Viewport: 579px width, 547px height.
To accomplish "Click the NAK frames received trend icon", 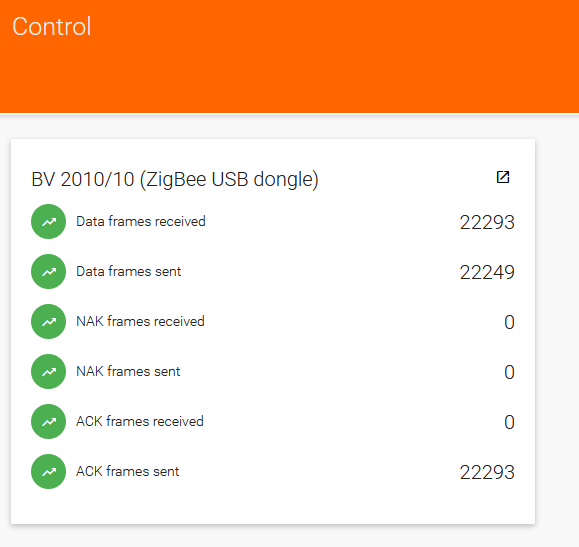I will coord(48,321).
